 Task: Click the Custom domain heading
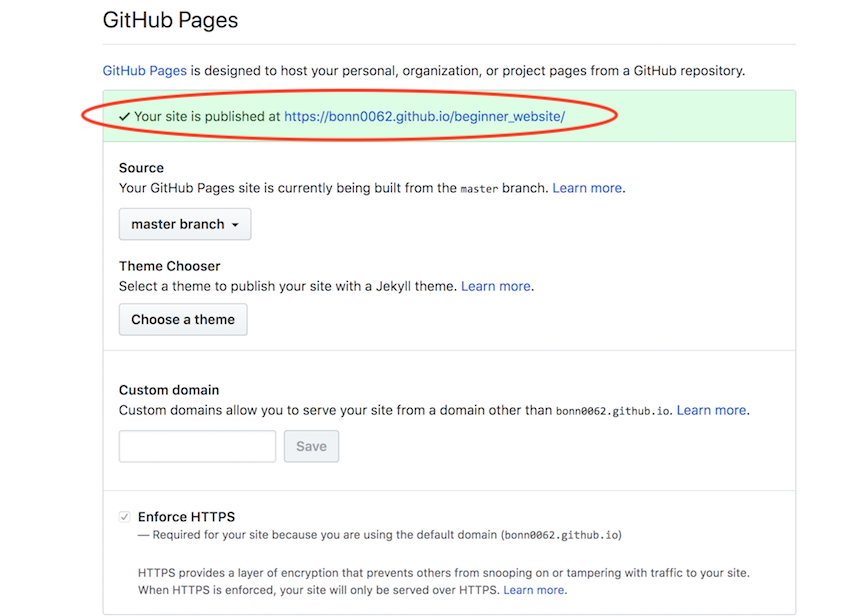(x=168, y=390)
